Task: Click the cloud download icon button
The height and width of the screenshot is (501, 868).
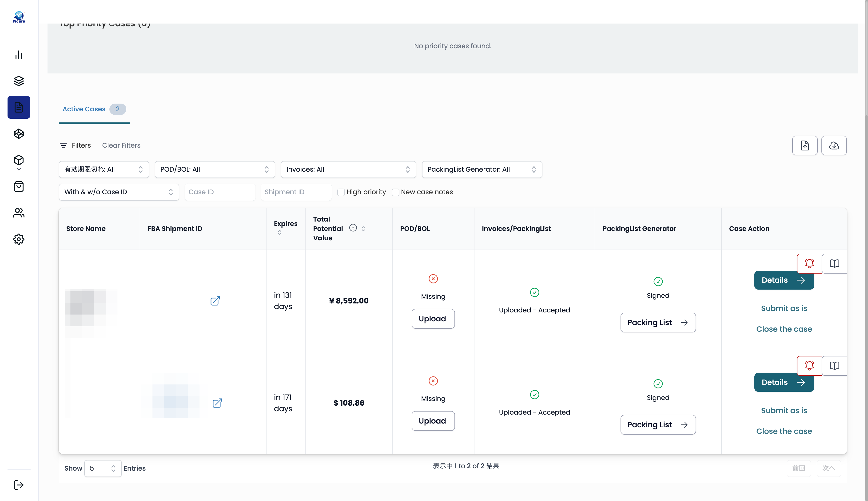Action: (x=834, y=145)
